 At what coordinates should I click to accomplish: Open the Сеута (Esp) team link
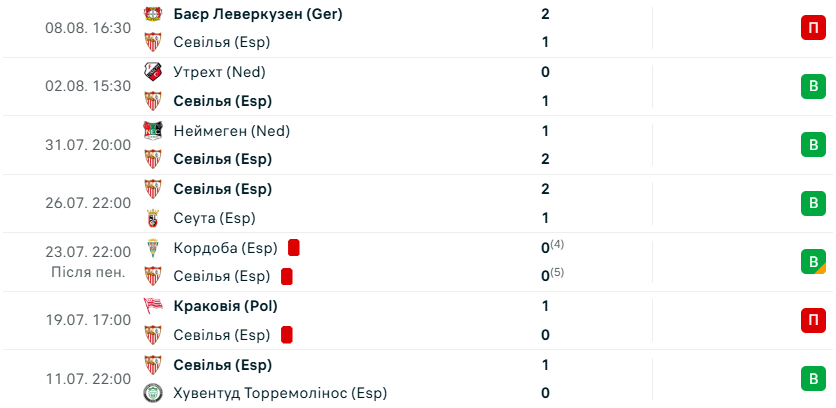214,218
